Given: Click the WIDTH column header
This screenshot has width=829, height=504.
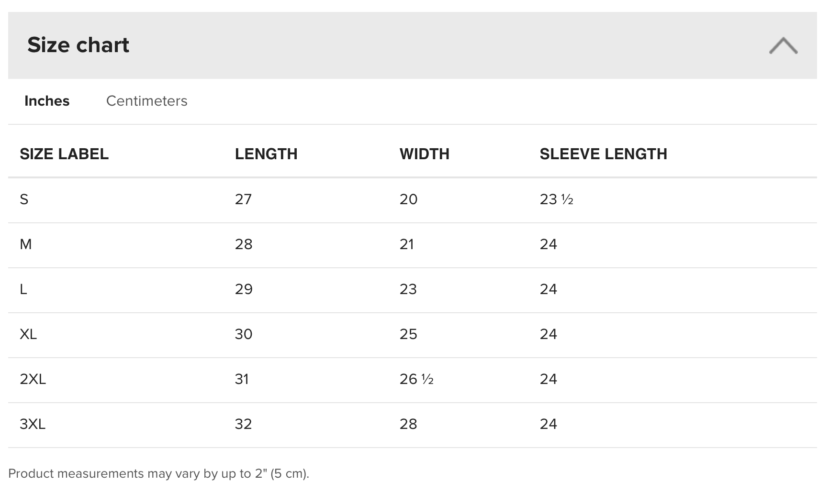Looking at the screenshot, I should 425,154.
